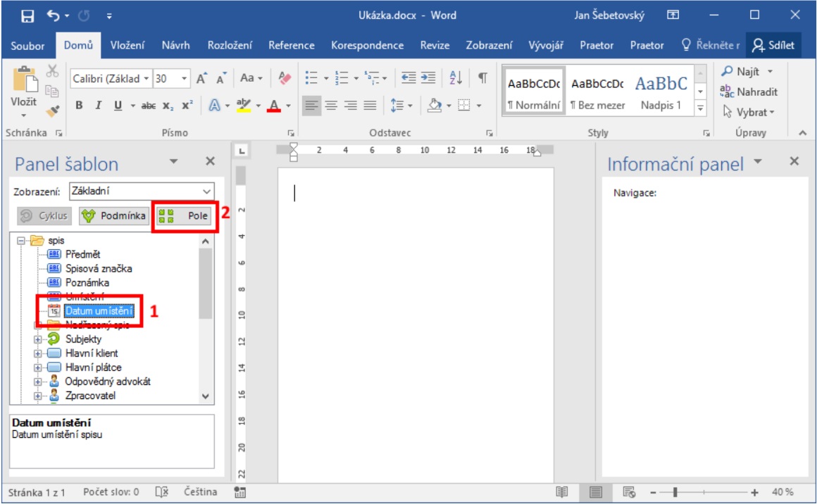Click the Sort A-Z icon
Image resolution: width=817 pixels, height=504 pixels.
[456, 79]
